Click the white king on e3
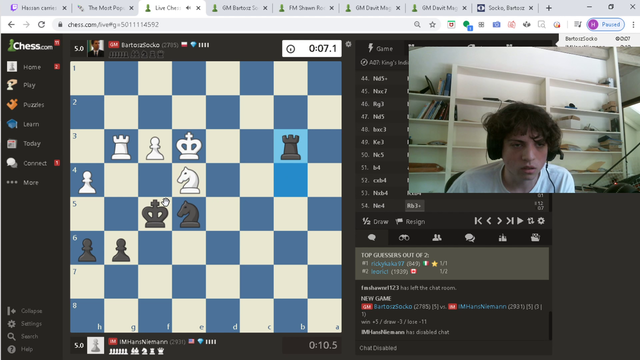This screenshot has height=360, width=640. 189,146
